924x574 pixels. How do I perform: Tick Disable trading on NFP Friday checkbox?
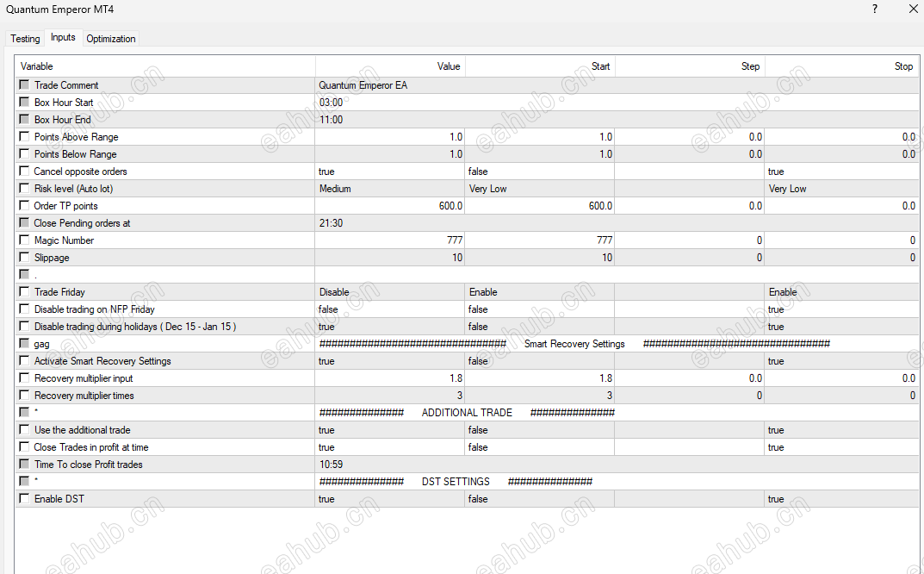pos(24,309)
